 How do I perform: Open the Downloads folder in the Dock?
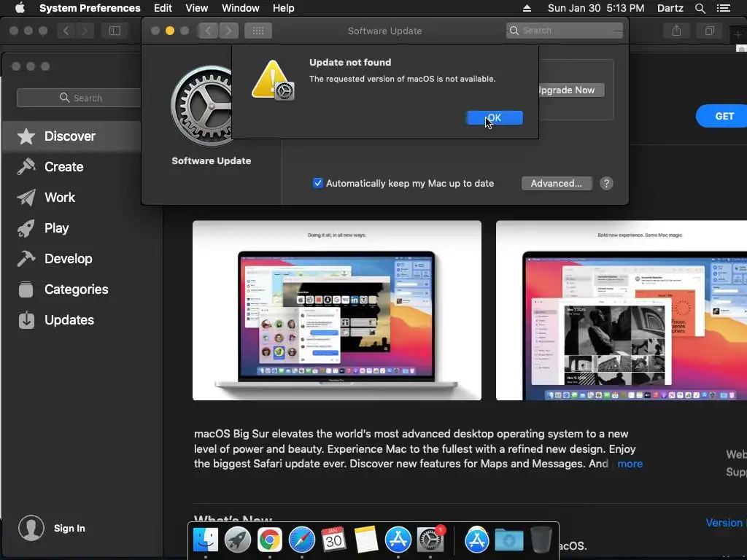[x=508, y=540]
